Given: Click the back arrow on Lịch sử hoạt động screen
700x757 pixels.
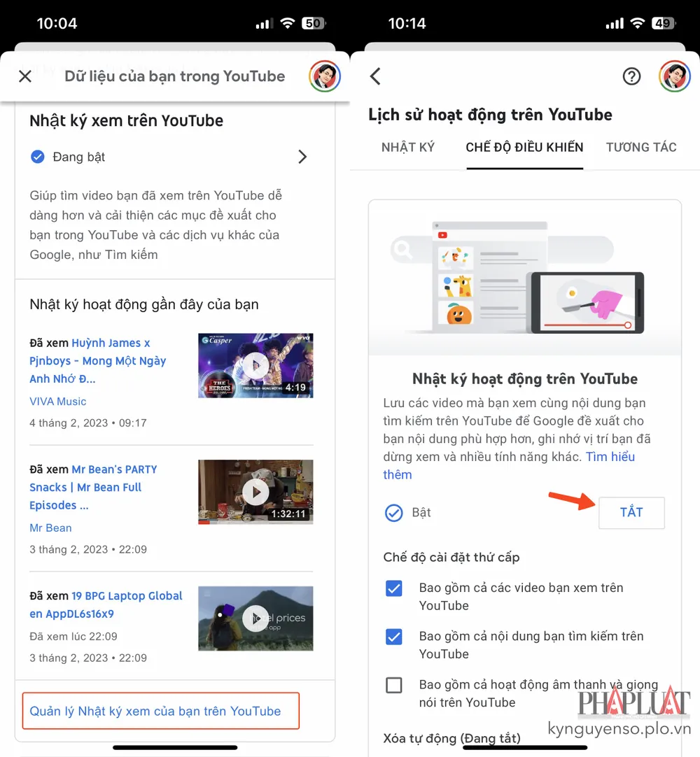Looking at the screenshot, I should point(375,77).
